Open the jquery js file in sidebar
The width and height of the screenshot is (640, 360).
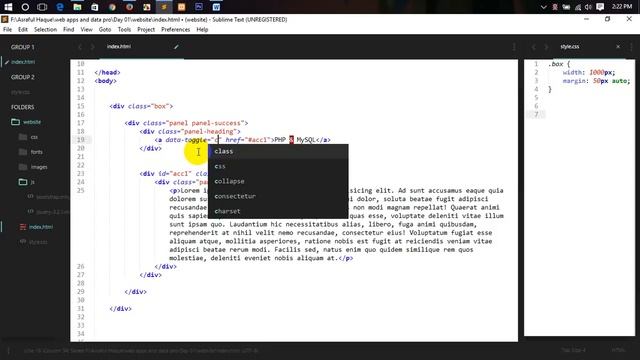(52, 212)
